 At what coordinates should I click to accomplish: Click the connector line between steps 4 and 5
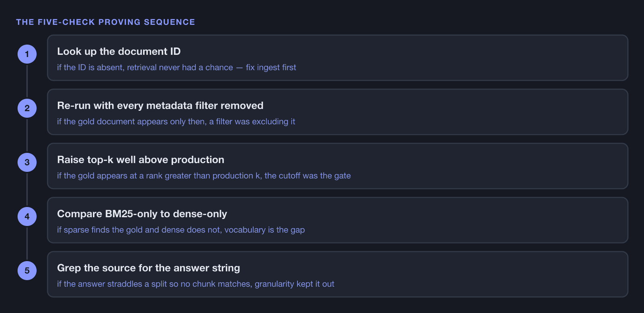27,243
